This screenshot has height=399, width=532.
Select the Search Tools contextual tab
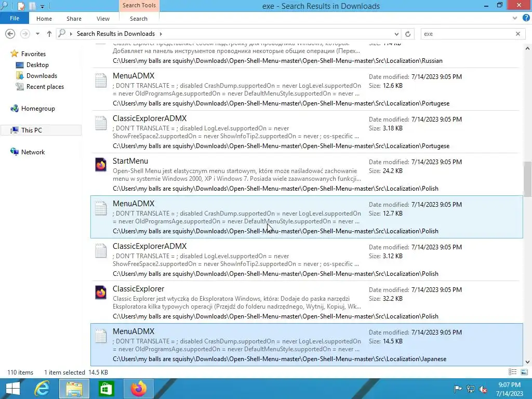pos(139,5)
